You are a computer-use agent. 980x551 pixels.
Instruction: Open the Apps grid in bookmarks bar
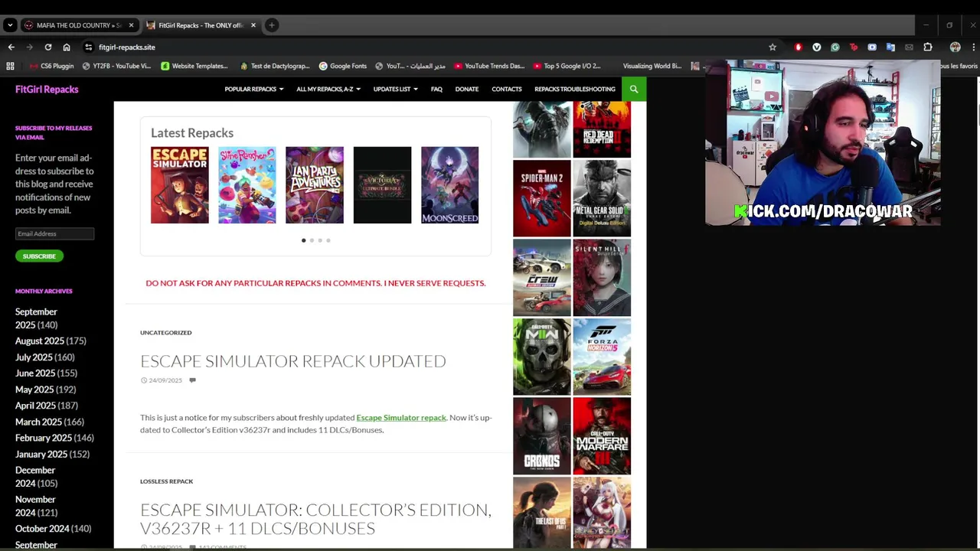coord(10,66)
